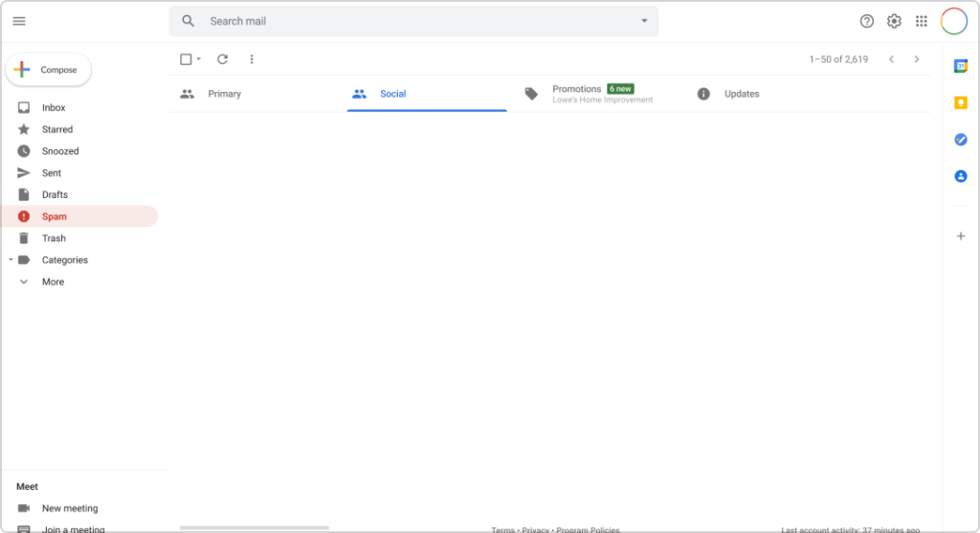
Task: Open the Settings gear icon
Action: tap(894, 21)
